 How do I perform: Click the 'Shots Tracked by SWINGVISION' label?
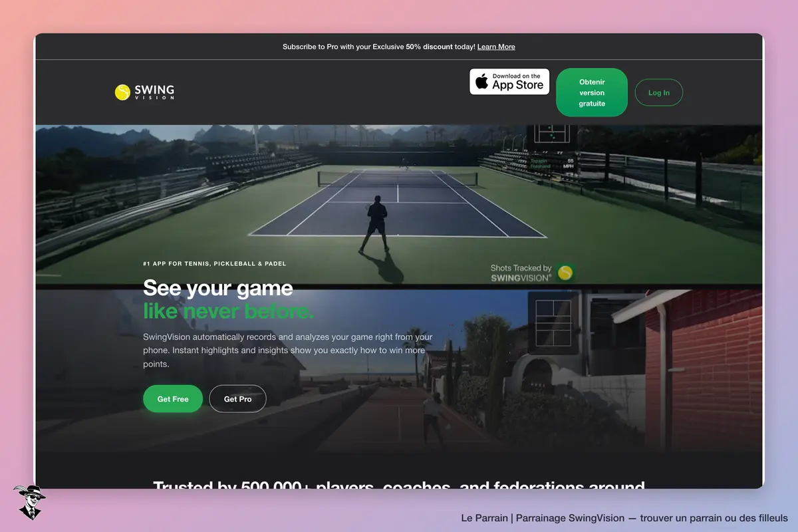click(x=521, y=273)
